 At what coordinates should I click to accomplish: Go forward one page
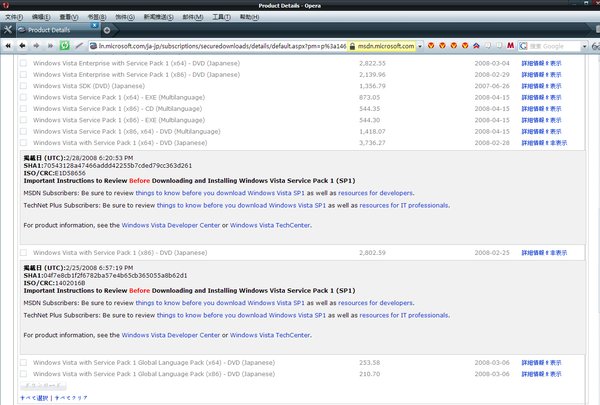tap(36, 46)
